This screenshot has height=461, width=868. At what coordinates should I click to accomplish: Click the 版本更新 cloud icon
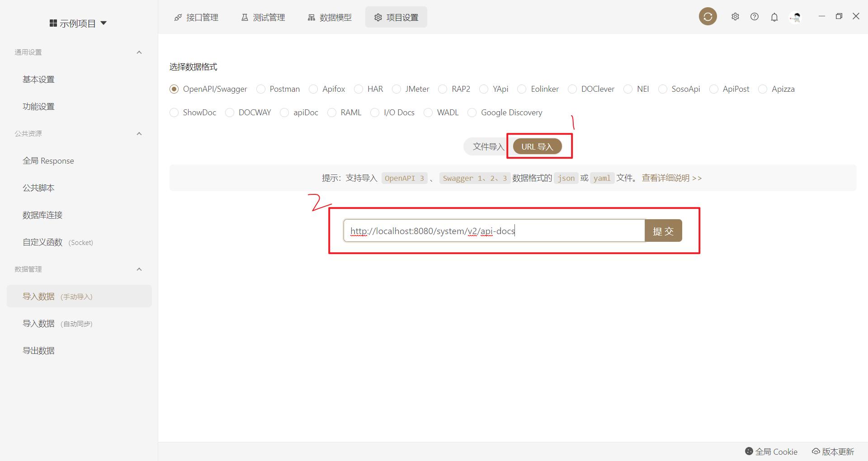coord(816,451)
